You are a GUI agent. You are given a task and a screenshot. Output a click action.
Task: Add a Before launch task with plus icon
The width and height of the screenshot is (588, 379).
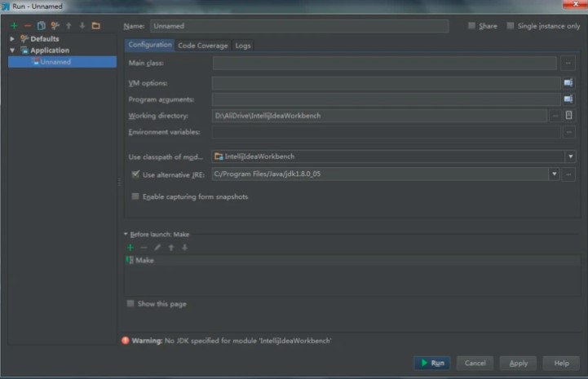click(x=130, y=247)
